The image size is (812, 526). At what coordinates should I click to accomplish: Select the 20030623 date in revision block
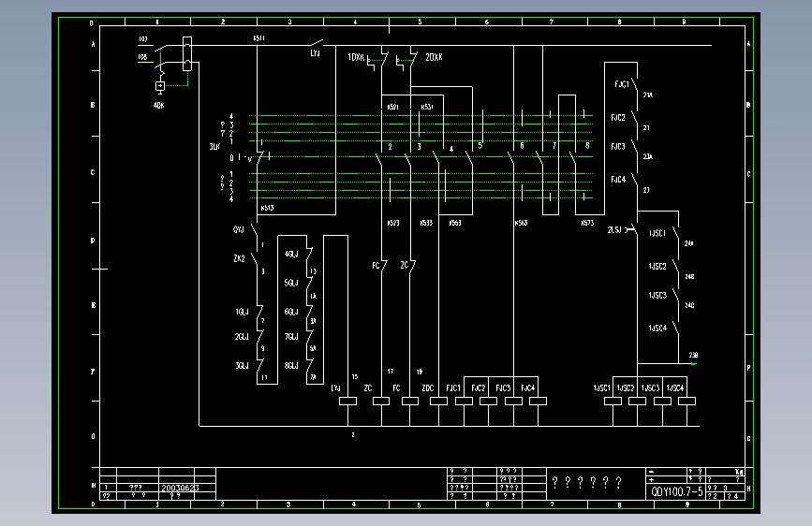180,488
